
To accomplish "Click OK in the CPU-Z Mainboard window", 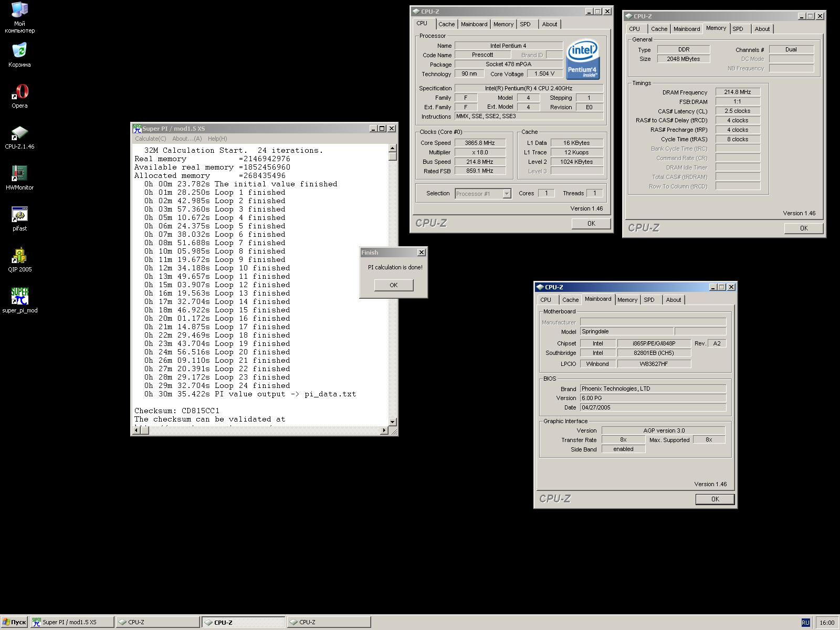I will [715, 499].
